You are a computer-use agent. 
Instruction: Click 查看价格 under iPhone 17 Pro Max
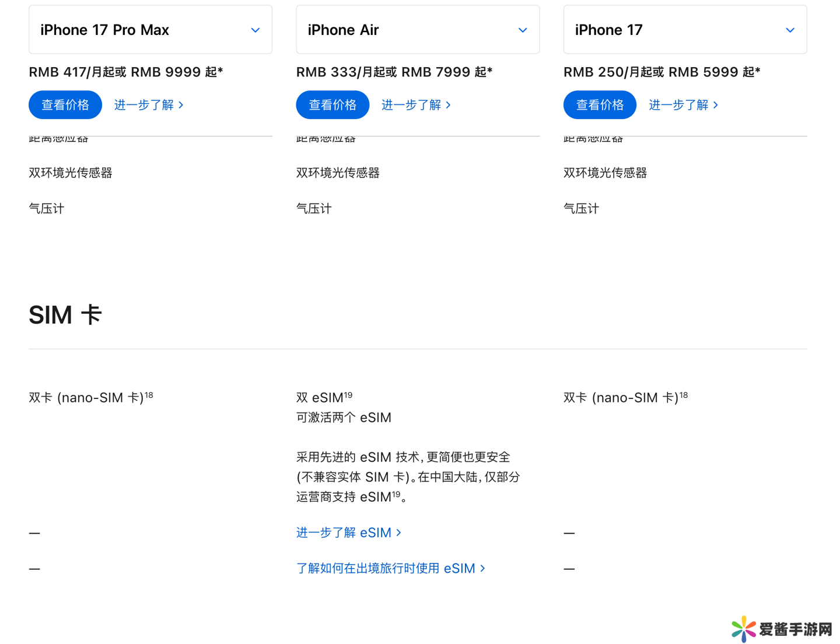(65, 105)
